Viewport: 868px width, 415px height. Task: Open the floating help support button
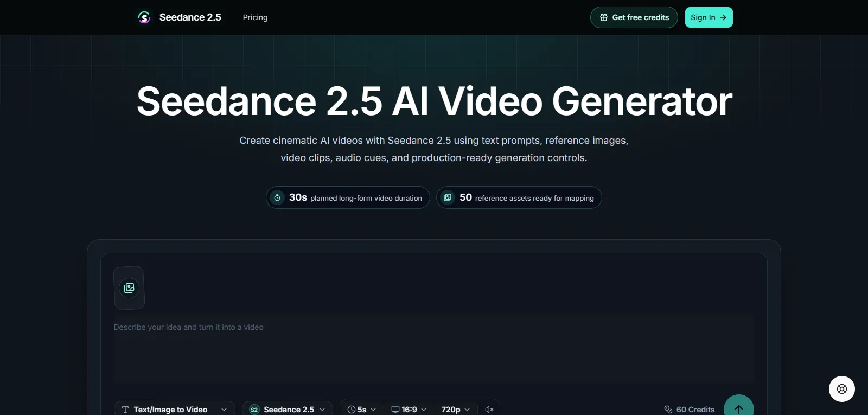click(x=842, y=389)
